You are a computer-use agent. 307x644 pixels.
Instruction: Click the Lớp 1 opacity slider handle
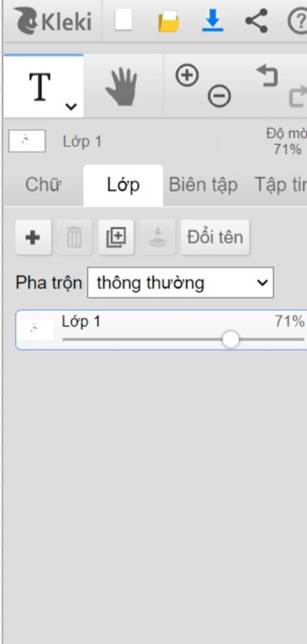pyautogui.click(x=231, y=340)
